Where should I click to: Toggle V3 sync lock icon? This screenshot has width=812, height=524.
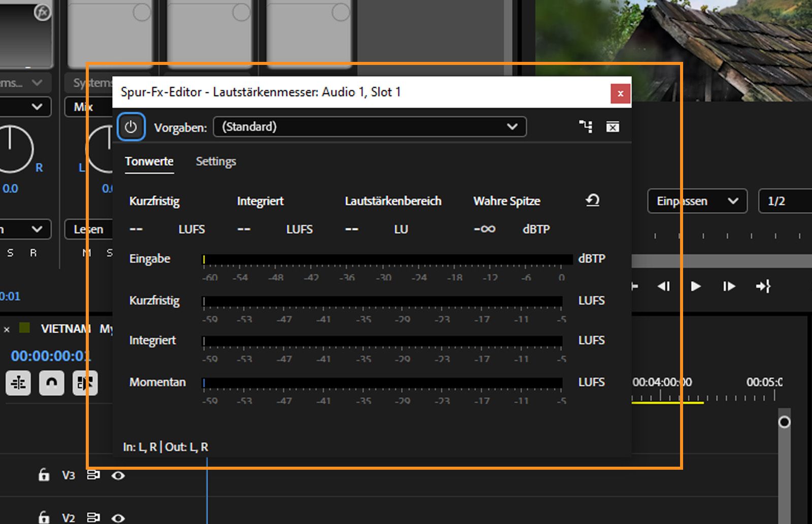click(93, 475)
